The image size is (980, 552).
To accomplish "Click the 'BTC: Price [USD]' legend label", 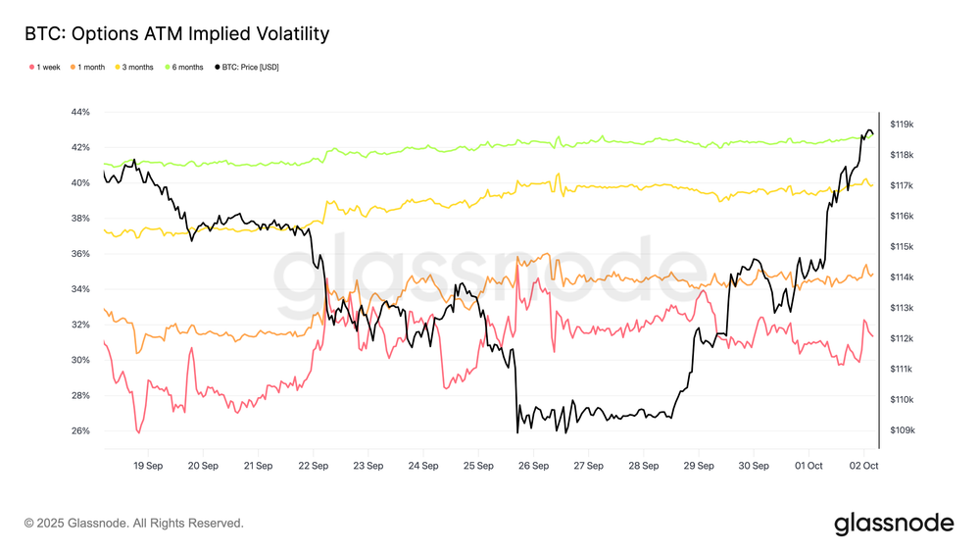I will pyautogui.click(x=251, y=67).
